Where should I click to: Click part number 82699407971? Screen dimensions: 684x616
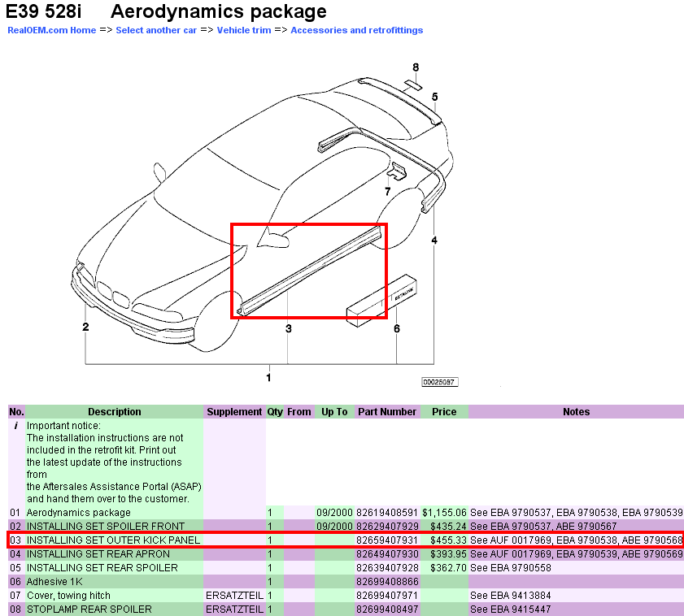pyautogui.click(x=387, y=596)
